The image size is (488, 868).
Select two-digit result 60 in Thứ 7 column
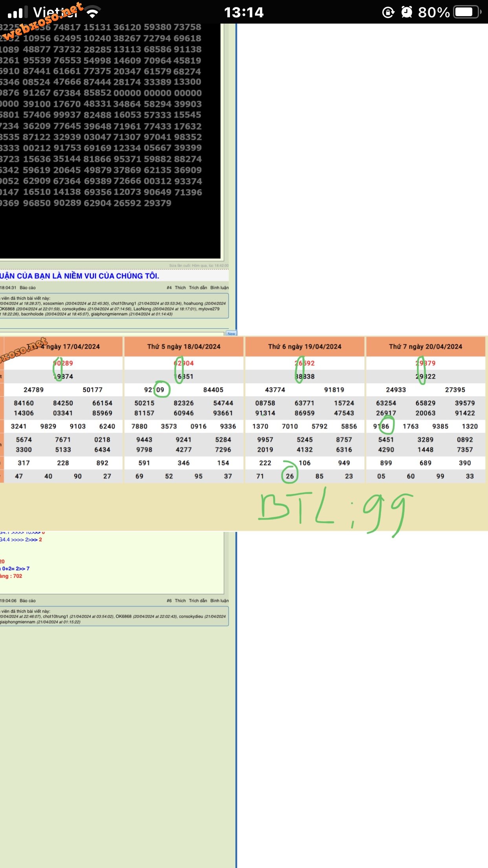(x=411, y=476)
